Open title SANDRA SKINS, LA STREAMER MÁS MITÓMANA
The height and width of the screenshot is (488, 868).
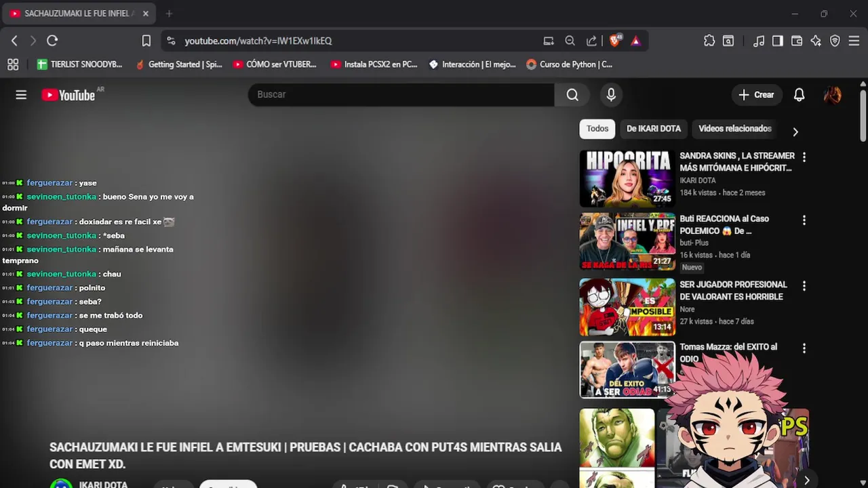point(737,162)
